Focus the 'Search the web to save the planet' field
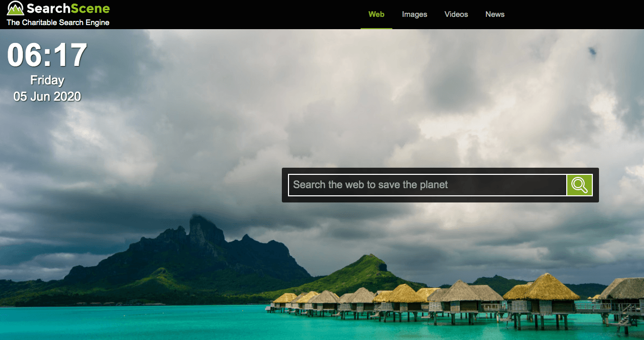Viewport: 644px width, 340px height. pyautogui.click(x=428, y=185)
